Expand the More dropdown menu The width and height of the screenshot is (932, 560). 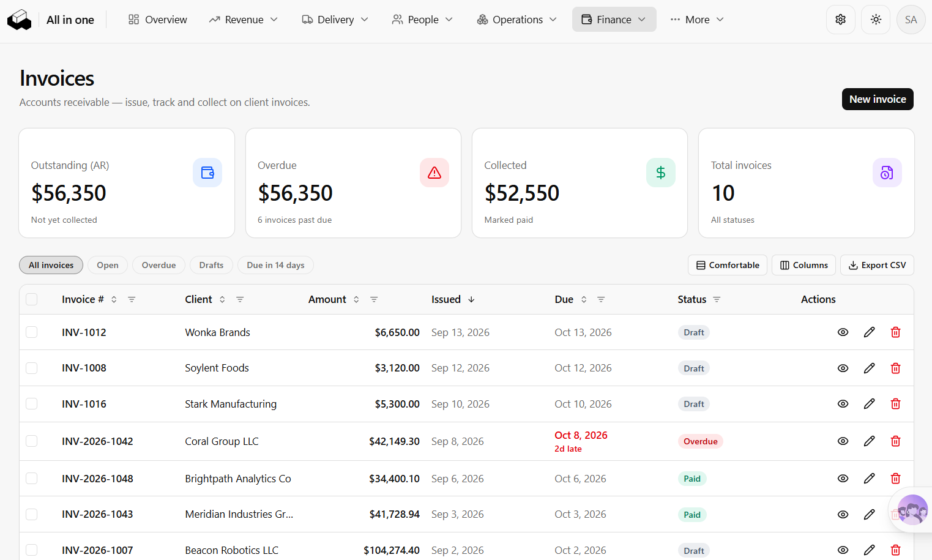point(697,20)
